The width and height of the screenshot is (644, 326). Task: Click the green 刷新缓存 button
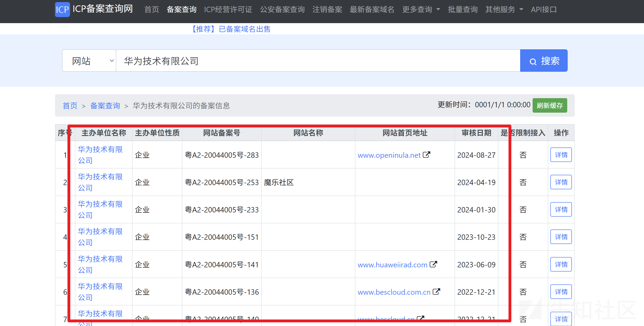pos(549,105)
